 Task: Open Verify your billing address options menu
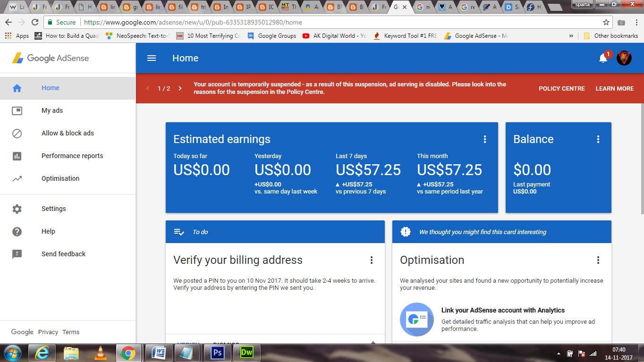coord(371,260)
